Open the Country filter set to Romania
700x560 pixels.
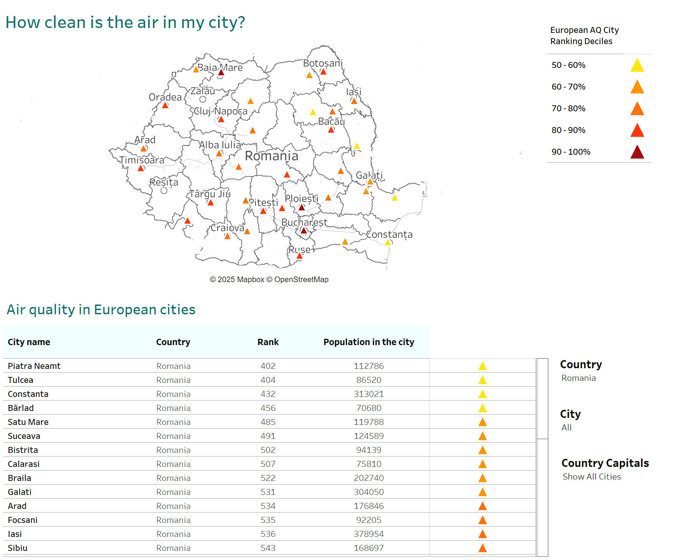pyautogui.click(x=579, y=378)
